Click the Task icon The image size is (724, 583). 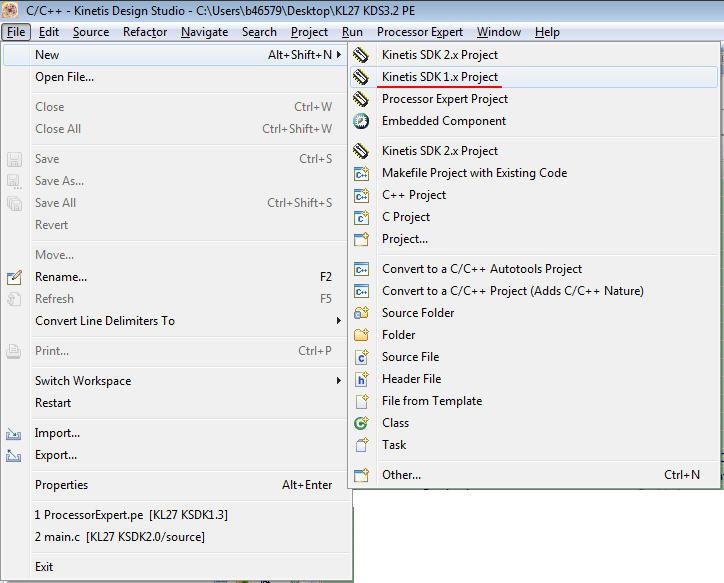pos(361,445)
